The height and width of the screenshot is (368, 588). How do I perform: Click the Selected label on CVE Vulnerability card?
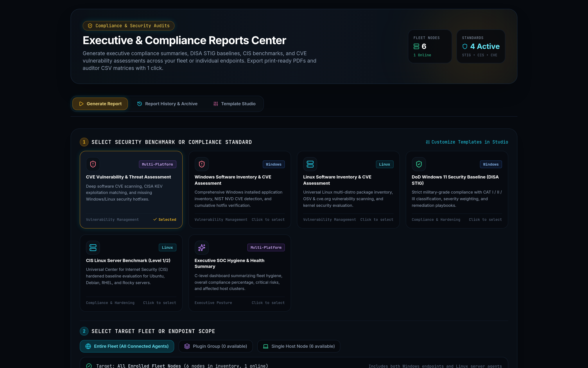click(x=167, y=220)
